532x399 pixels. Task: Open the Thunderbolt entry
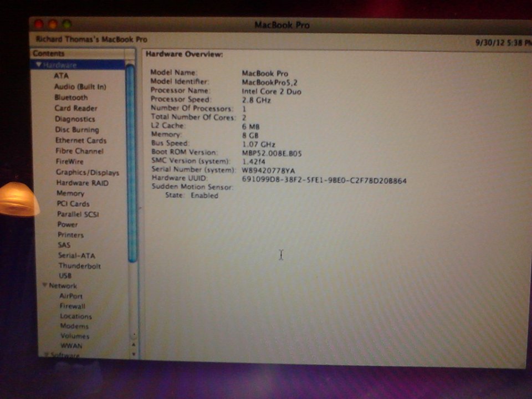80,265
